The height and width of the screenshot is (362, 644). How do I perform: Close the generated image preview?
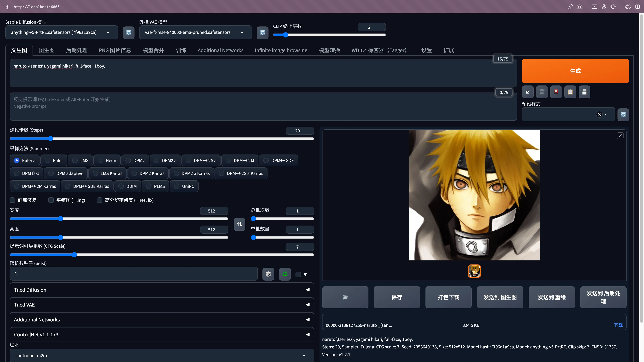pos(620,136)
